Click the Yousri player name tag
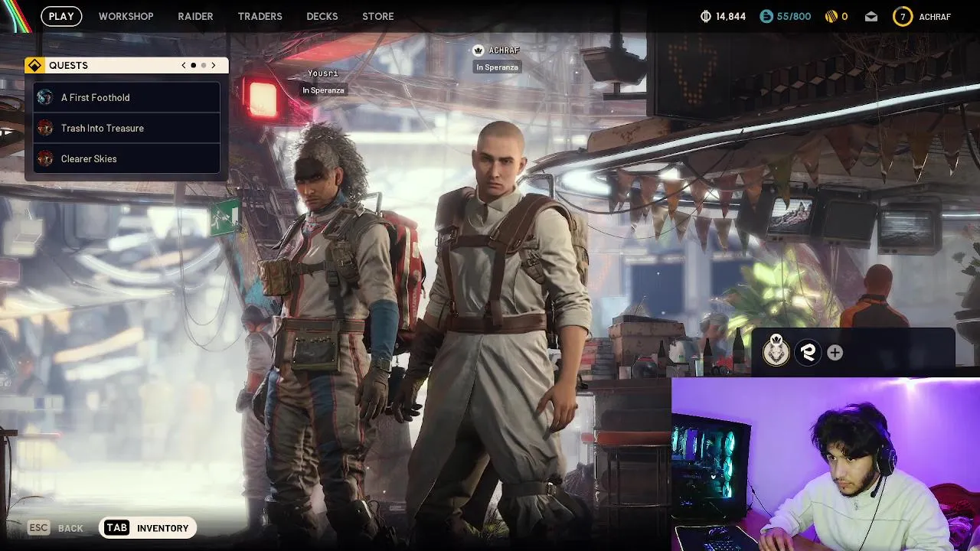 pyautogui.click(x=322, y=73)
